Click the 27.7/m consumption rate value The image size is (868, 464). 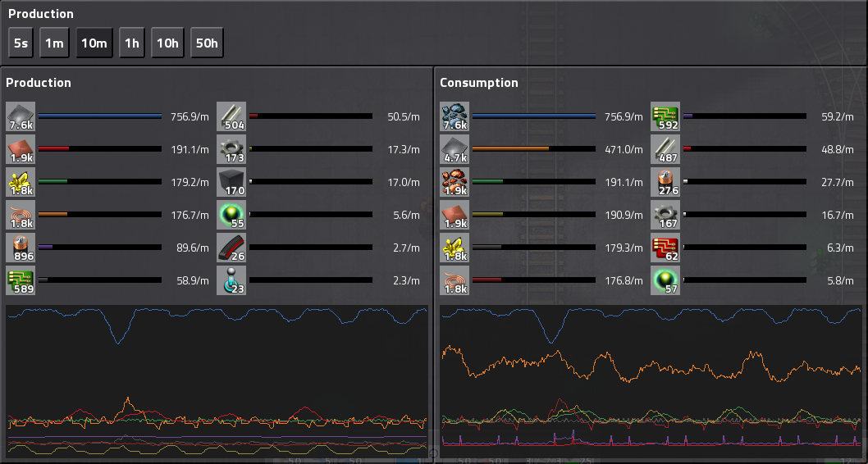click(x=838, y=182)
